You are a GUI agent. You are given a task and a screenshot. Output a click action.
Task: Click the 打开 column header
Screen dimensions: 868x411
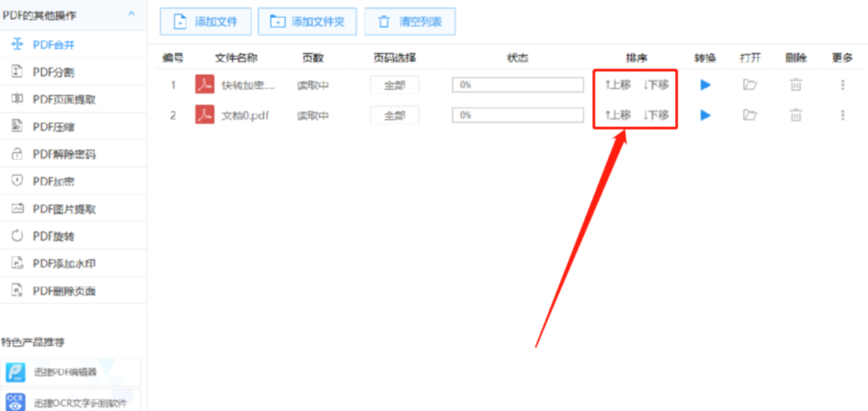click(x=750, y=58)
